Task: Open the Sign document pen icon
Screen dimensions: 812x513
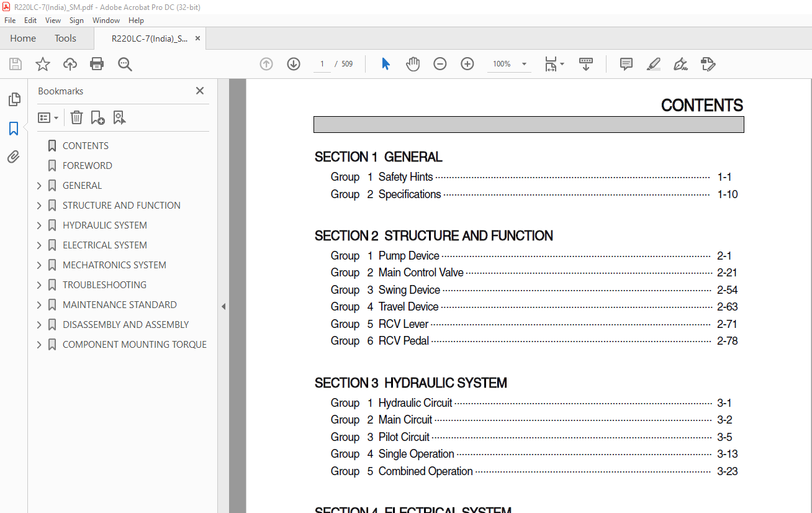Action: pos(680,64)
